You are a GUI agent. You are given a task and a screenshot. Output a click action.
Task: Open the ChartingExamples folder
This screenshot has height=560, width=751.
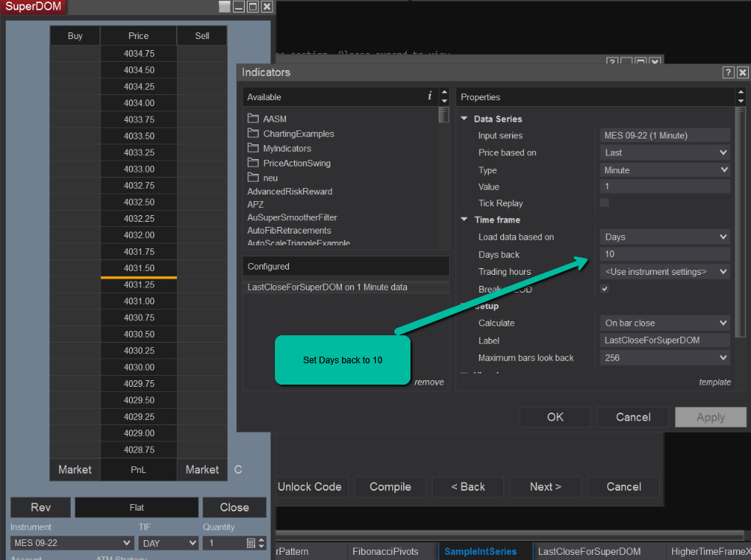click(298, 133)
